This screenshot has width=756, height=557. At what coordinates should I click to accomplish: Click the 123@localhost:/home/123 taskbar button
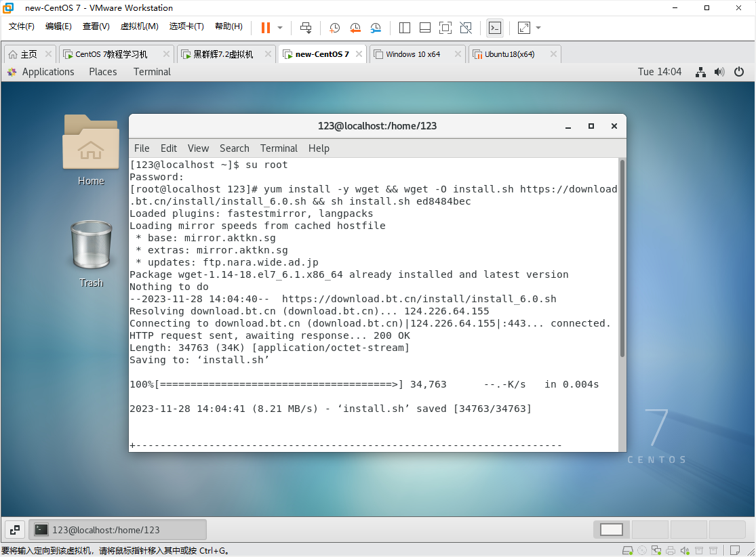click(x=118, y=529)
